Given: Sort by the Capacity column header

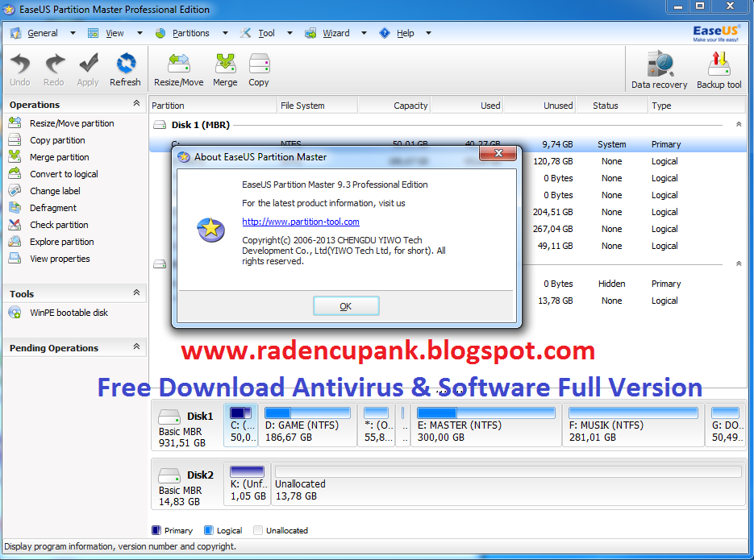Looking at the screenshot, I should 394,106.
